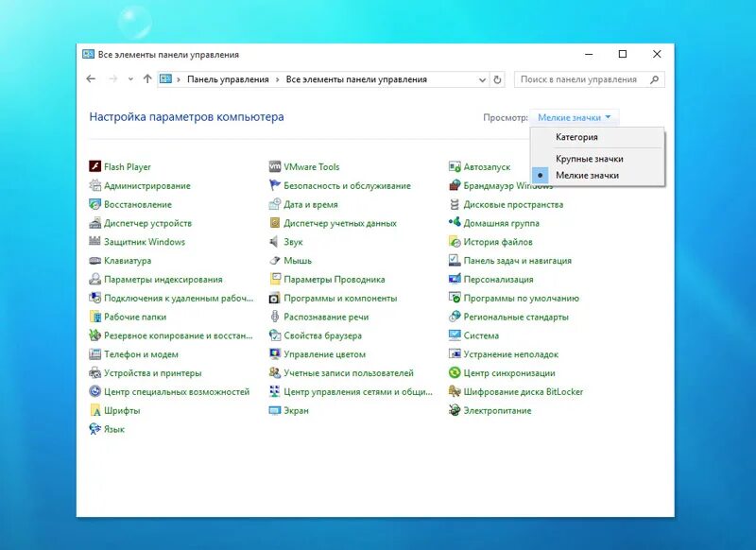756x550 pixels.
Task: Click the Звук speaker icon
Action: [275, 242]
